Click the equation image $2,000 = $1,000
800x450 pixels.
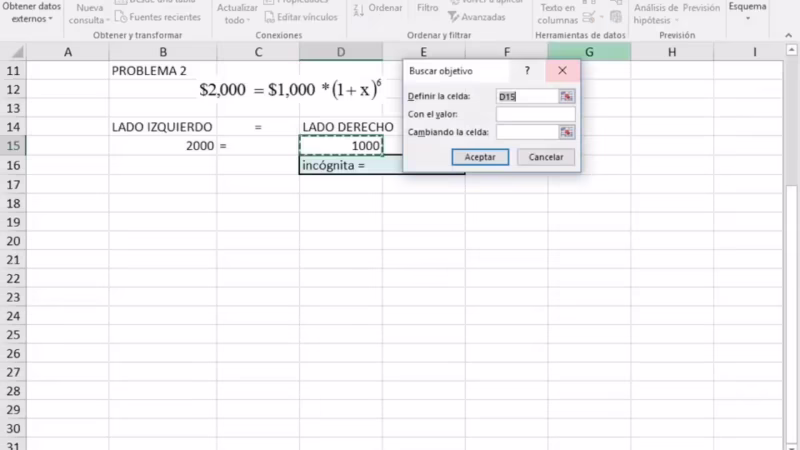[290, 89]
